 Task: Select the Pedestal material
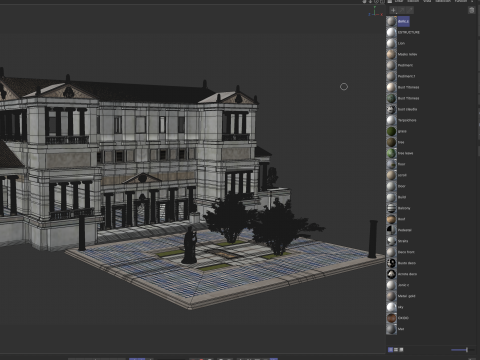click(399, 230)
